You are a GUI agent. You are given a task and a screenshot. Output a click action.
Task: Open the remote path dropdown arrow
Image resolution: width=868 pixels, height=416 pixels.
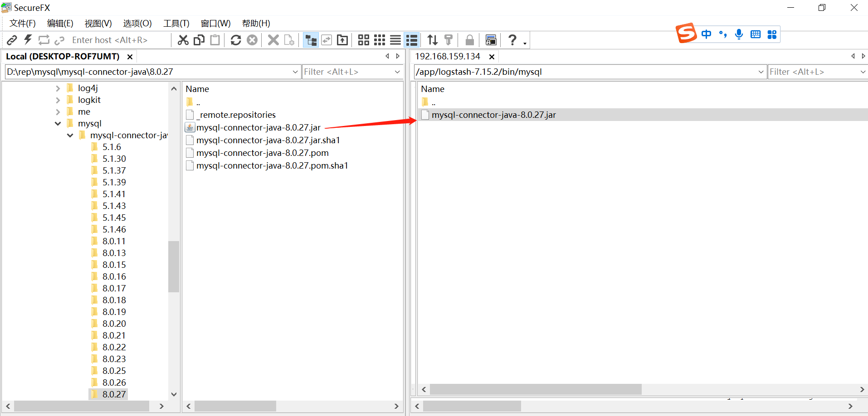click(761, 72)
